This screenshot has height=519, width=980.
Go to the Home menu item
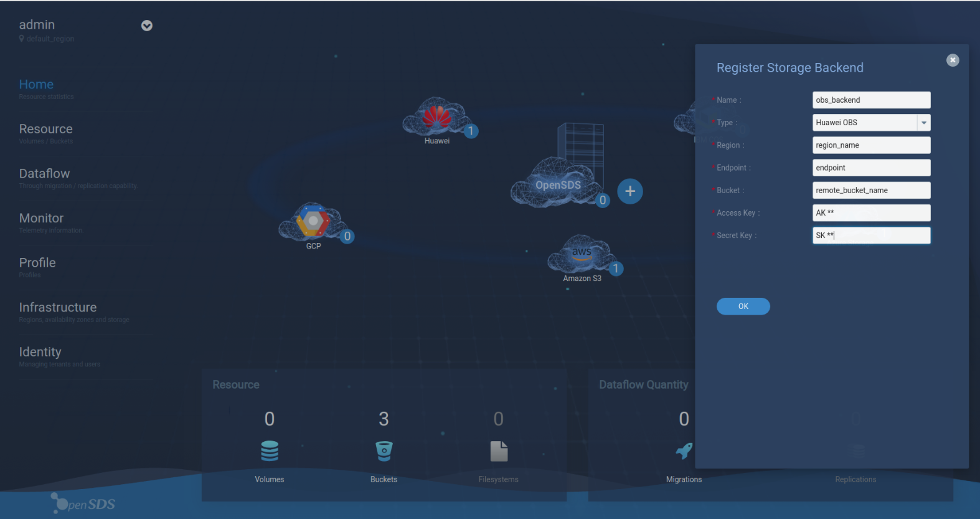point(36,84)
